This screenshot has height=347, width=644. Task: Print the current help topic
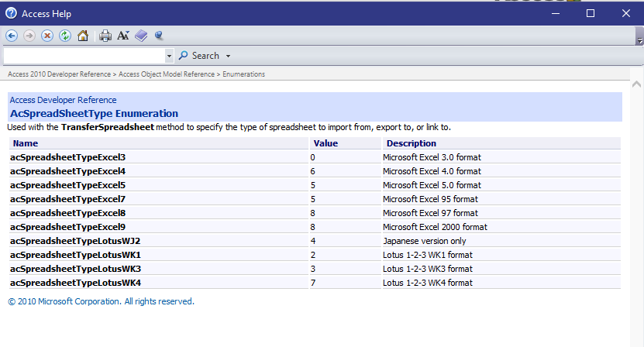tap(105, 36)
